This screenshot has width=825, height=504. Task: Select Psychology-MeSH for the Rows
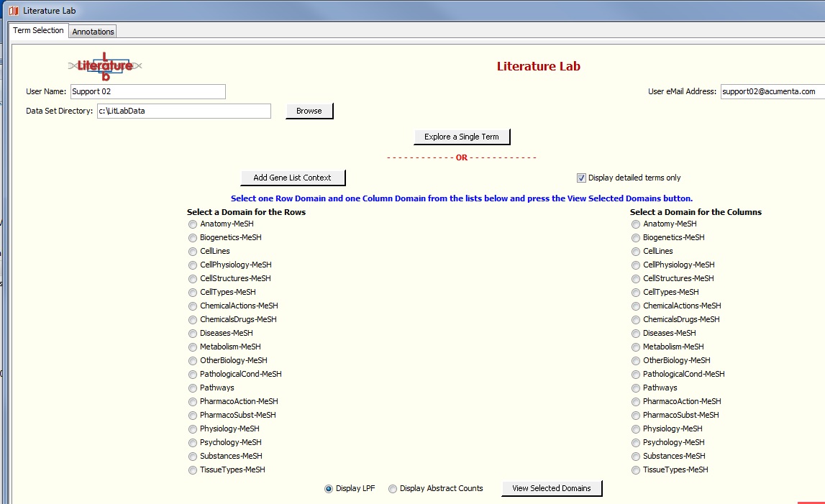[193, 443]
